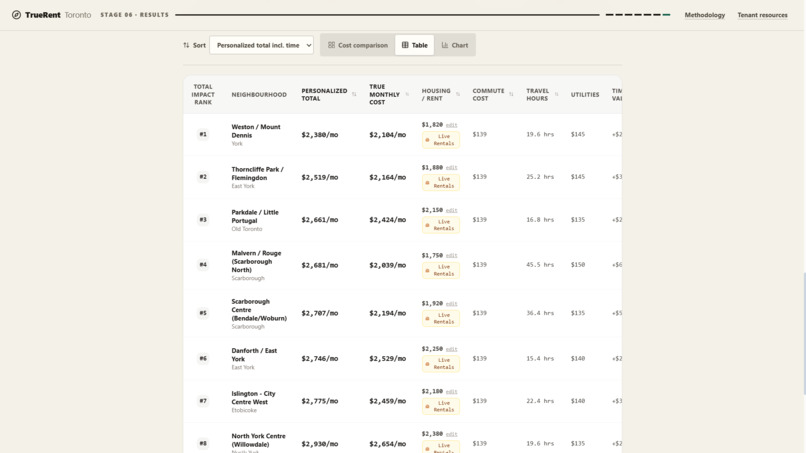Click the Stage 06 - Results label
806x453 pixels.
coord(135,15)
